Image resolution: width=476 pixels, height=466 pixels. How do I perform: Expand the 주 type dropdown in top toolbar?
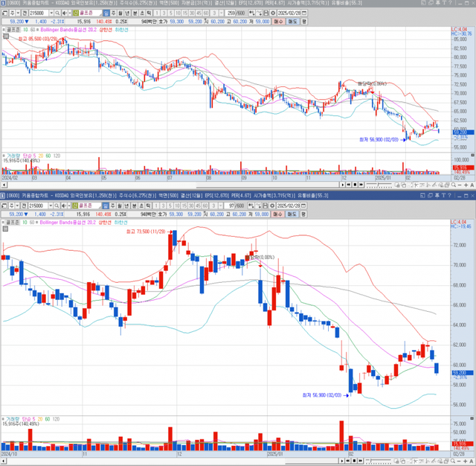18,13
